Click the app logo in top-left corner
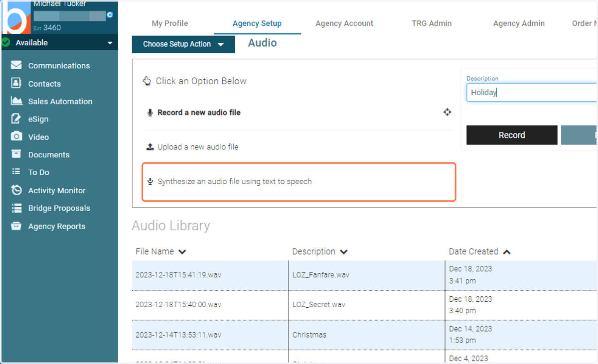 [x=15, y=18]
